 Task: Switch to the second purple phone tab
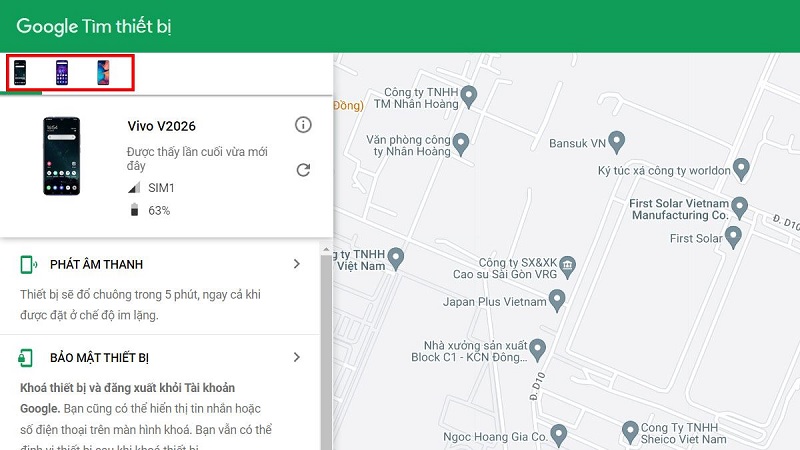click(62, 72)
